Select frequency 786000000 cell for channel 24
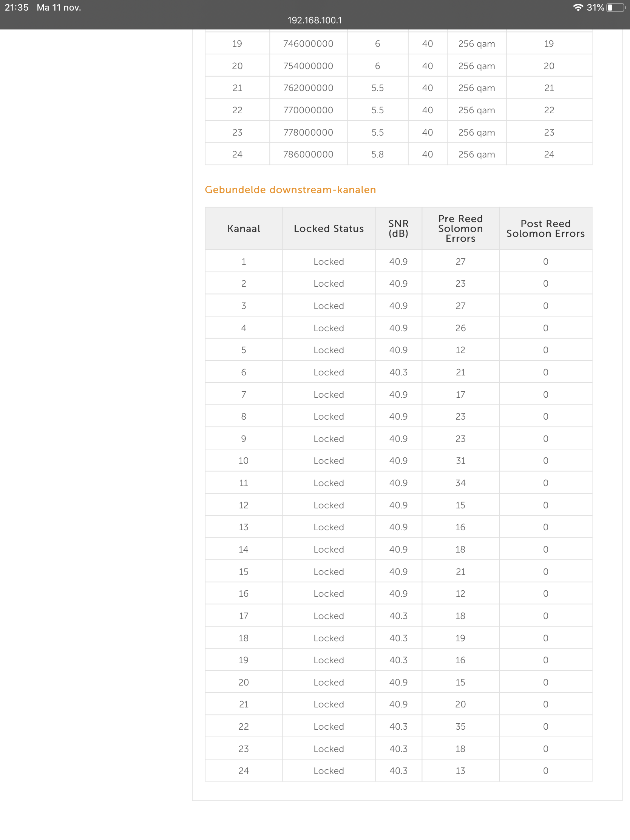Viewport: 630px width, 840px height. (308, 154)
